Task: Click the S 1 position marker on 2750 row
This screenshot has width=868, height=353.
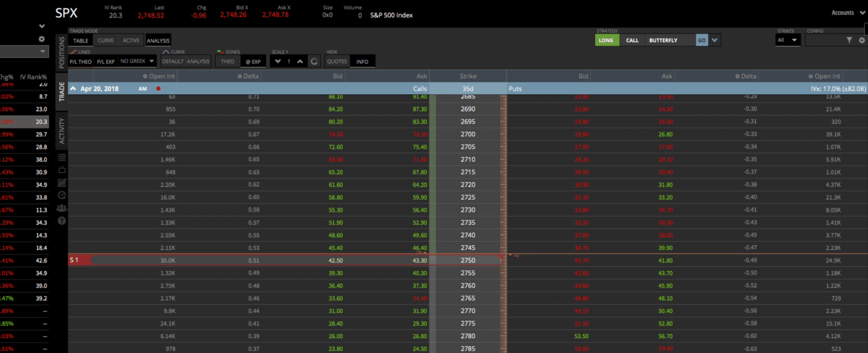Action: [80, 260]
